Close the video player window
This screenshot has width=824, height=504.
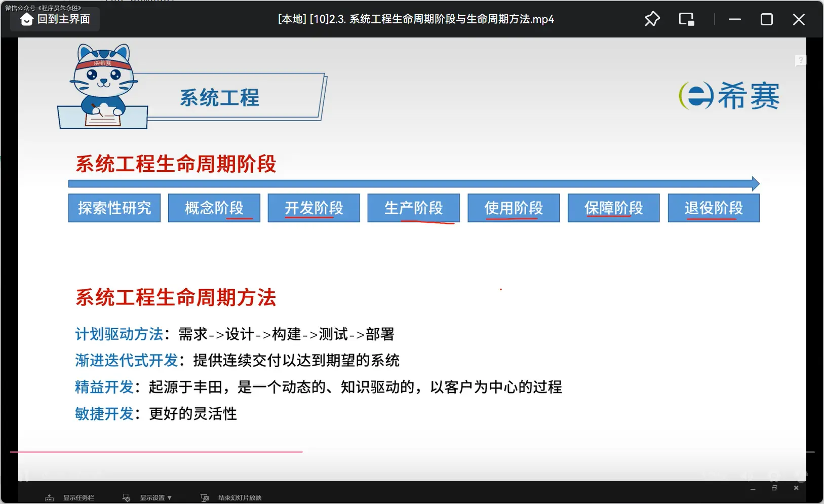[x=799, y=19]
